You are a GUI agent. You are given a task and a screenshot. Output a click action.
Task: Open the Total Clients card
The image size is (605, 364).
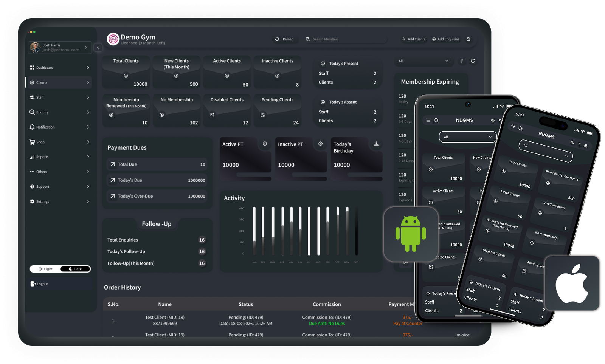pyautogui.click(x=126, y=72)
